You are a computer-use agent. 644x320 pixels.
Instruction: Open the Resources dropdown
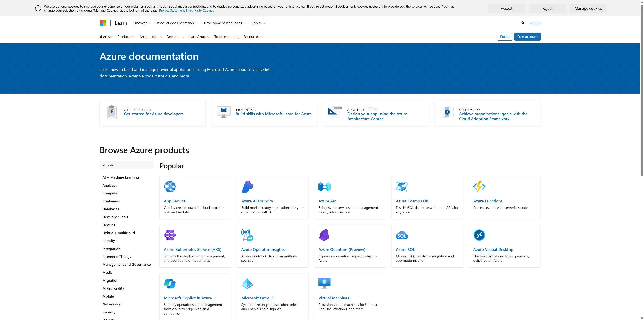pyautogui.click(x=254, y=37)
